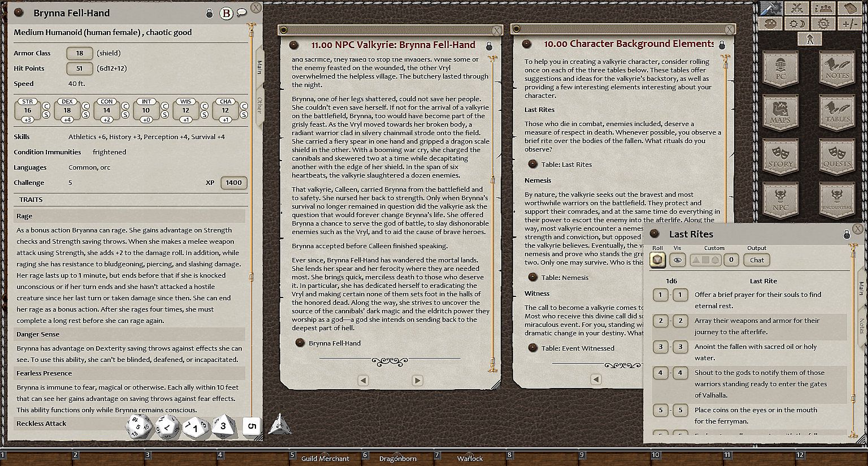868x466 pixels.
Task: Click the Rage trait header
Action: pyautogui.click(x=130, y=216)
